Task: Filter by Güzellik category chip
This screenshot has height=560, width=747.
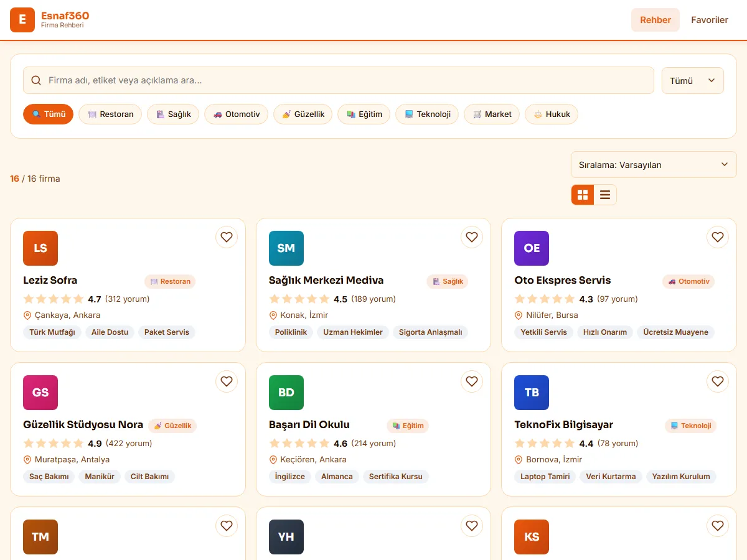Action: 303,114
